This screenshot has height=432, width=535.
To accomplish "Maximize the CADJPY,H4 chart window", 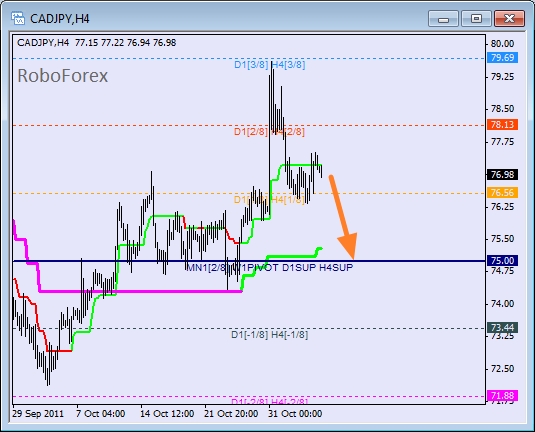I will point(476,19).
